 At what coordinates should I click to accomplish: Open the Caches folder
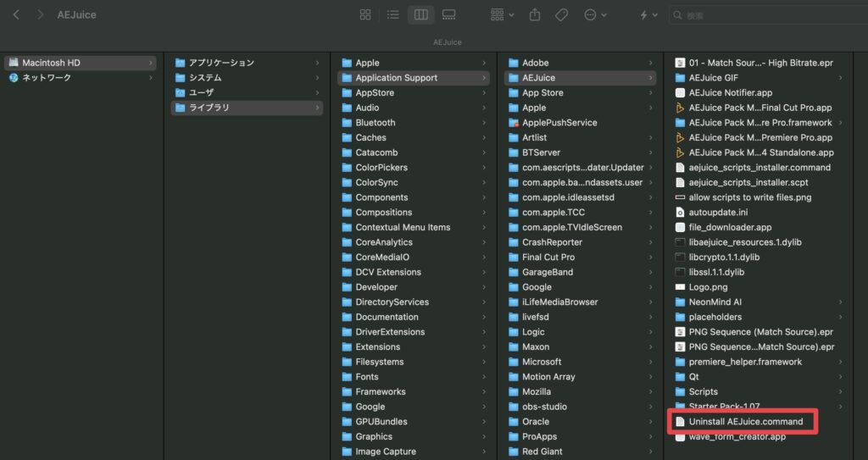click(x=414, y=137)
